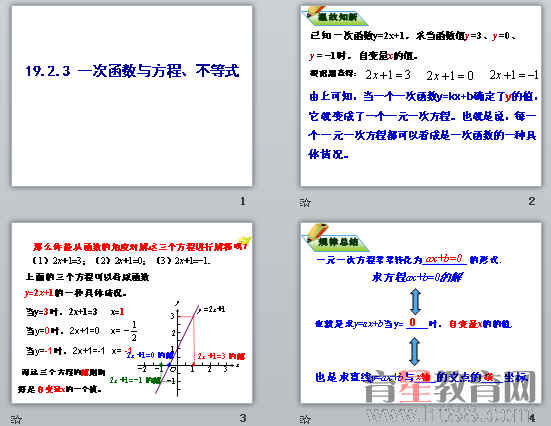Click the animation star icon below slide 3

click(x=16, y=419)
